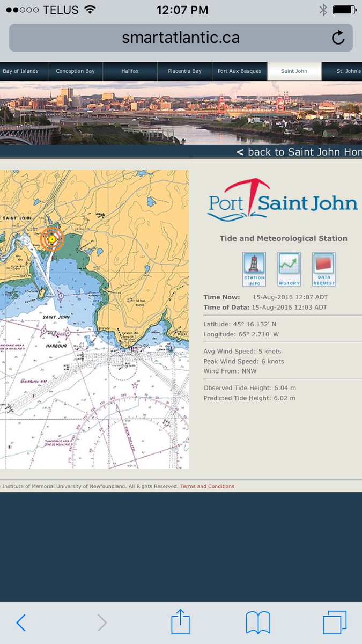Select the Saint John tab
The width and height of the screenshot is (362, 644).
[294, 71]
